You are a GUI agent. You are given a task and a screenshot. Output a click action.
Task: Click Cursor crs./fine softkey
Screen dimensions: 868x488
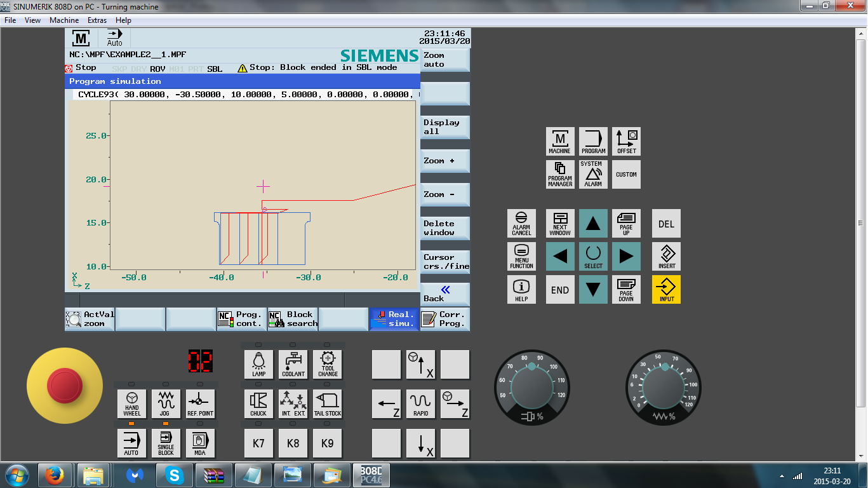point(445,262)
